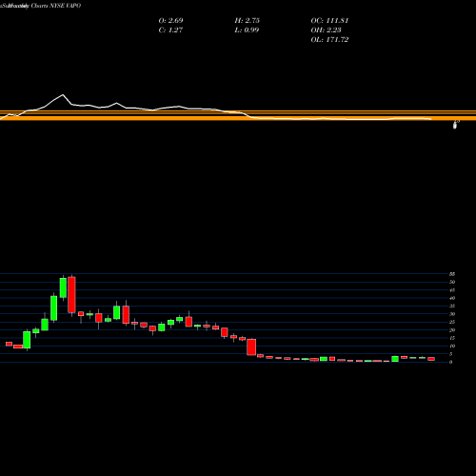Click the price axis label 0
The width and height of the screenshot is (476, 476).
[450, 362]
